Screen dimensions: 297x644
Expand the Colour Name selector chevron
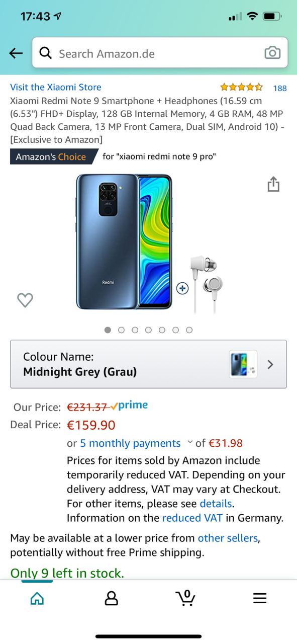click(270, 364)
